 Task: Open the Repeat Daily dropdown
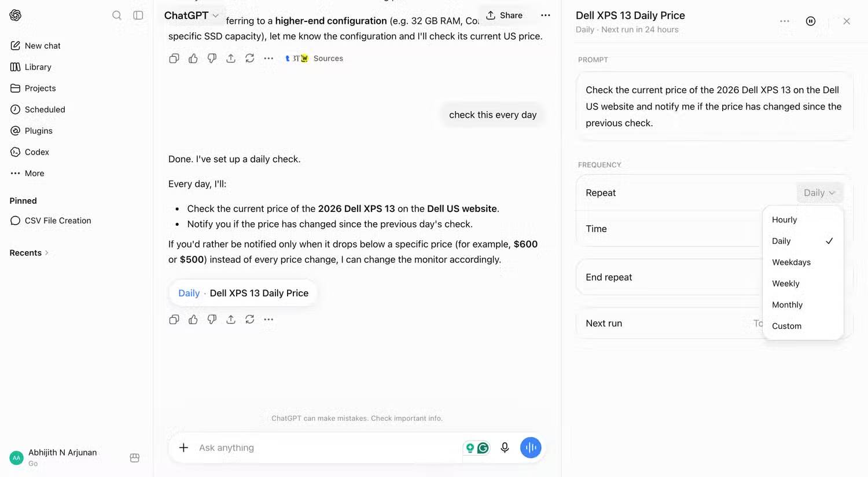point(819,193)
